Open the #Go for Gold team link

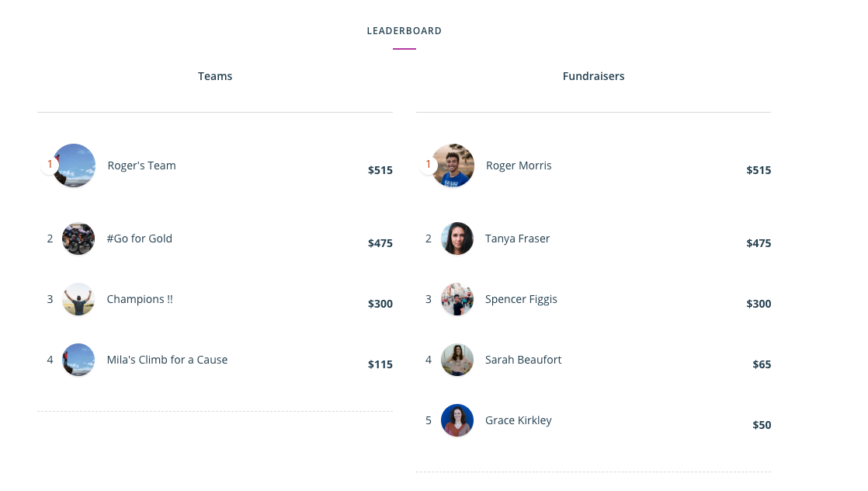pyautogui.click(x=140, y=239)
